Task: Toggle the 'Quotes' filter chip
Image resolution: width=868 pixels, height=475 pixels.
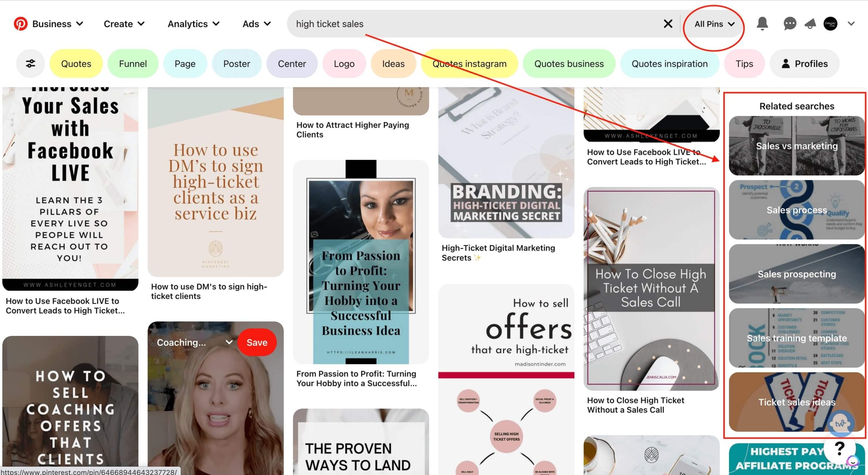Action: (x=77, y=63)
